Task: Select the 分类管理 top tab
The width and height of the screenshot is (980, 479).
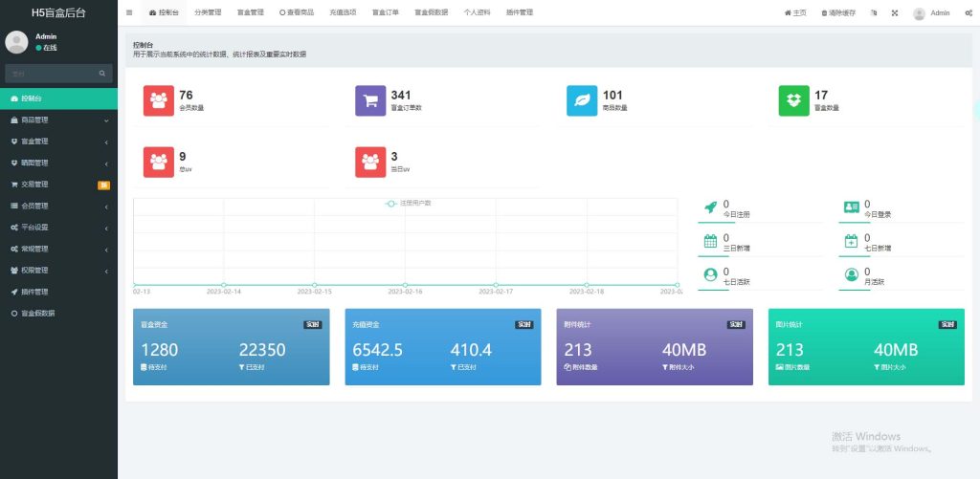Action: coord(208,12)
